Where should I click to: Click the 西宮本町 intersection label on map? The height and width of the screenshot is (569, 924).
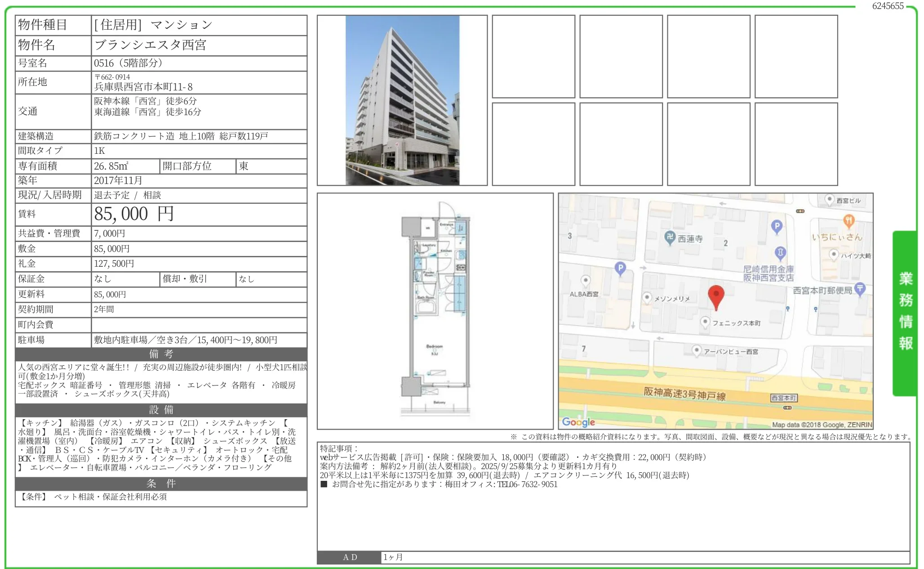point(784,398)
